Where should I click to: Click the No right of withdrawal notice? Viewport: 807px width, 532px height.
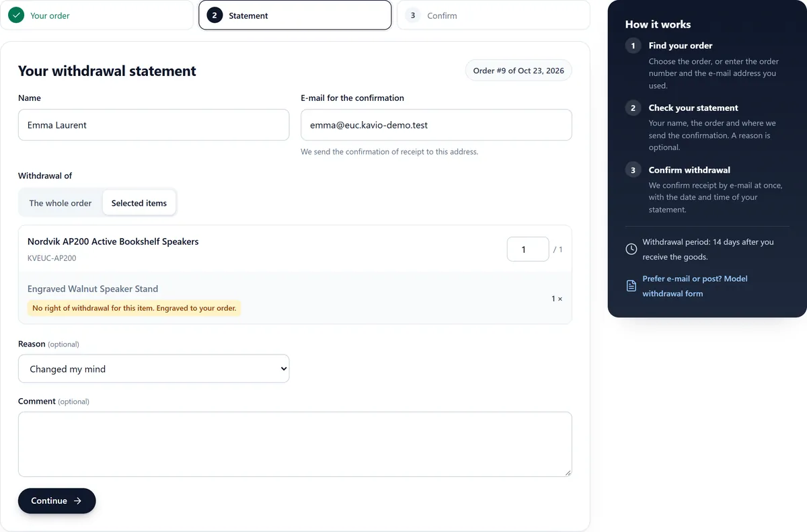tap(134, 308)
